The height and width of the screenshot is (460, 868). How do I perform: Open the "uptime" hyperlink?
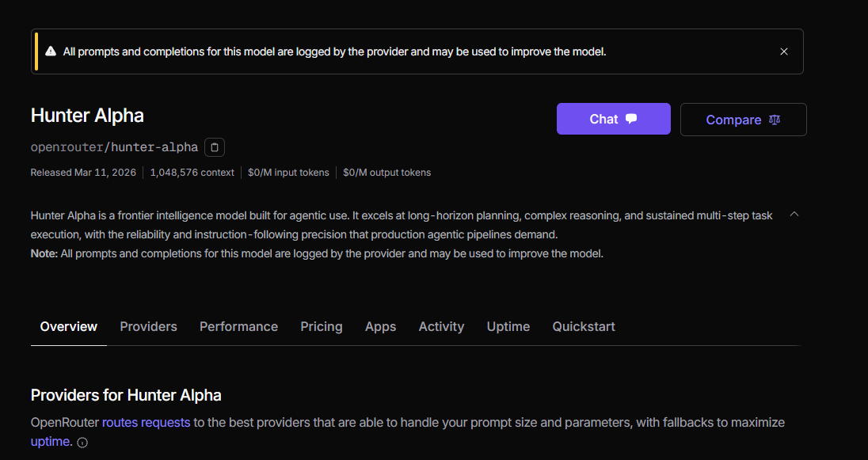click(51, 441)
